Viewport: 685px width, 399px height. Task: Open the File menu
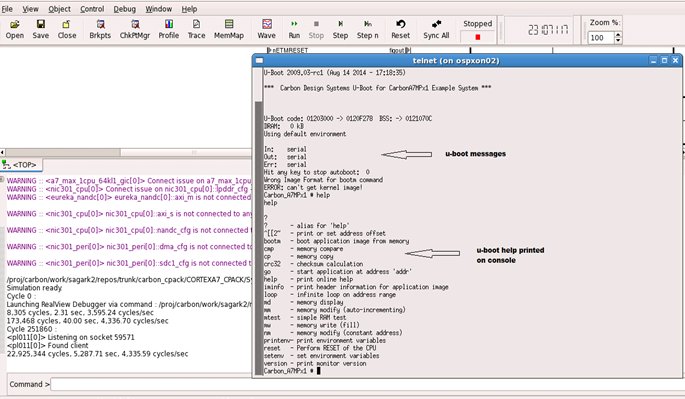click(x=7, y=9)
